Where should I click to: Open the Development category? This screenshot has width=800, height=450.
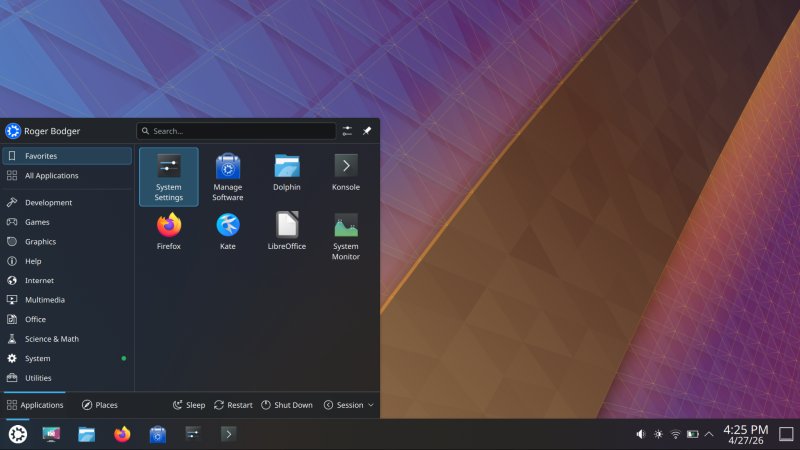pos(67,203)
